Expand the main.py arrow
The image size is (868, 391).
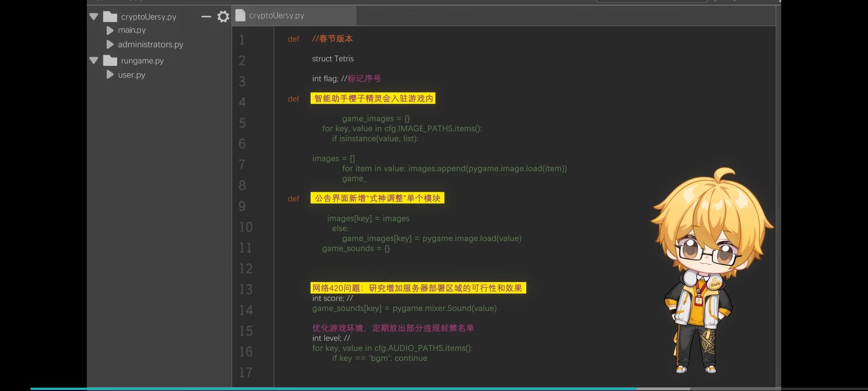[x=110, y=30]
